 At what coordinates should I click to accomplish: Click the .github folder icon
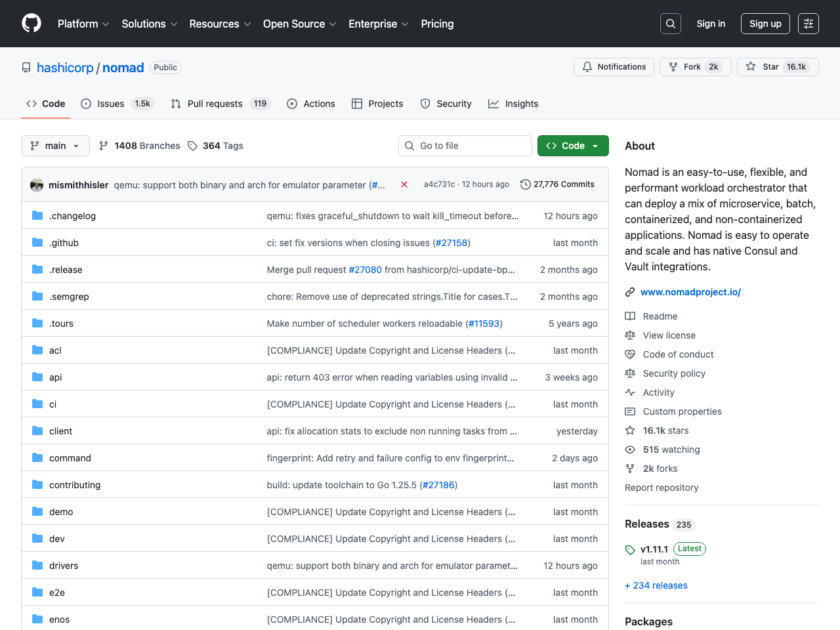point(37,243)
